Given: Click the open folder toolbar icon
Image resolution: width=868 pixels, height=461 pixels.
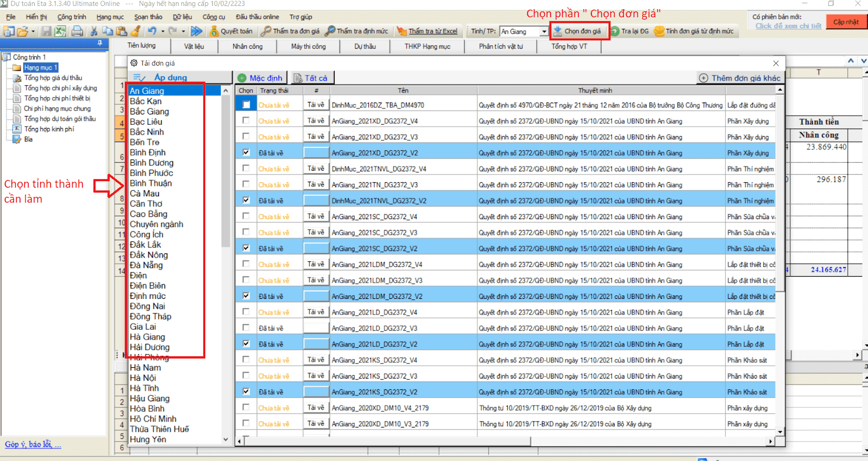Looking at the screenshot, I should tap(22, 31).
